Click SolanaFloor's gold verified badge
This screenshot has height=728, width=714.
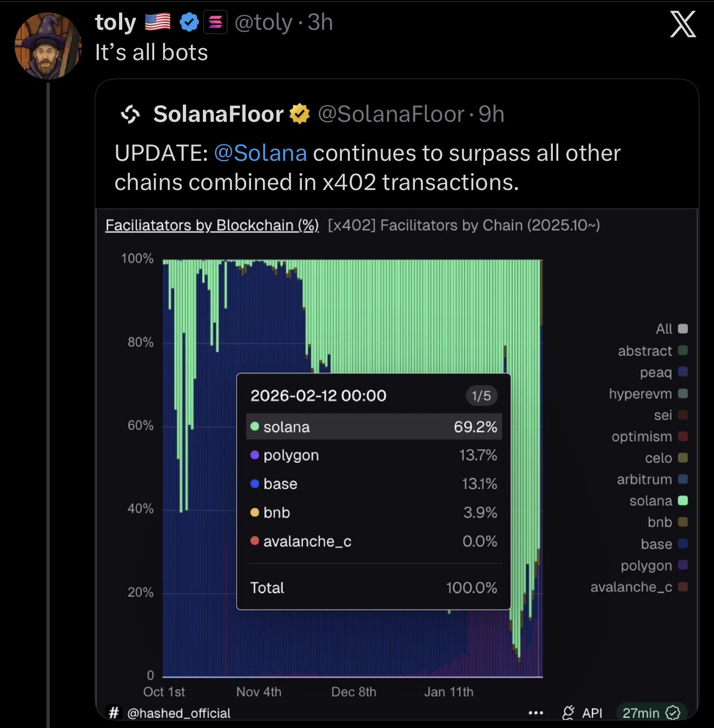pos(300,114)
